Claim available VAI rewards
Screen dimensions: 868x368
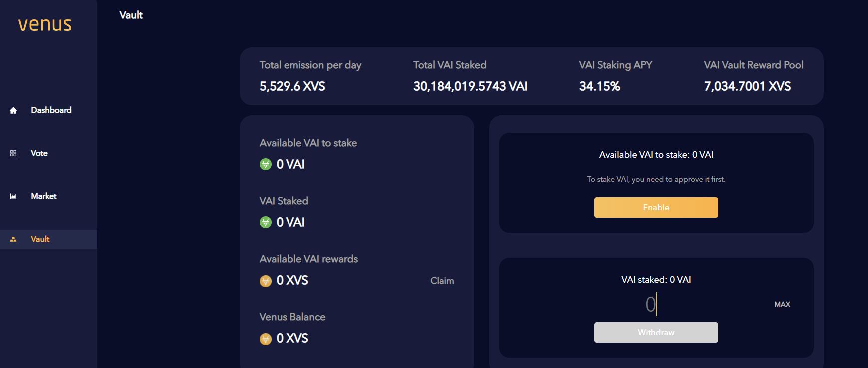(442, 281)
